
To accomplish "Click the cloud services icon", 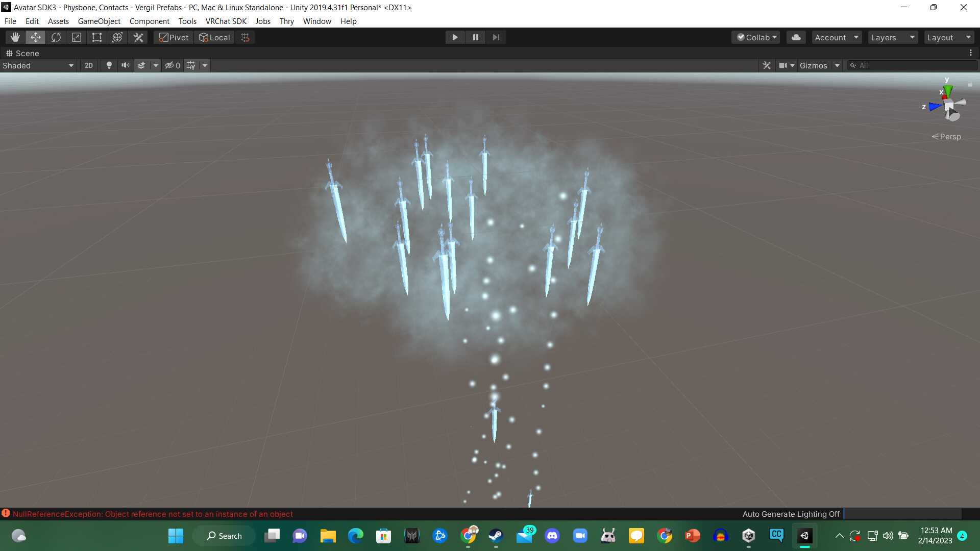I will 796,37.
